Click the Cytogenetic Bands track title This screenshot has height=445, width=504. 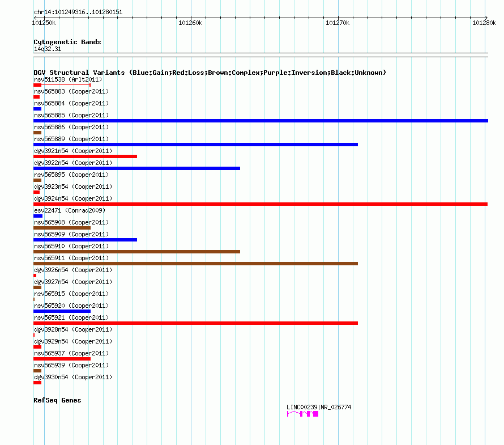[x=67, y=42]
